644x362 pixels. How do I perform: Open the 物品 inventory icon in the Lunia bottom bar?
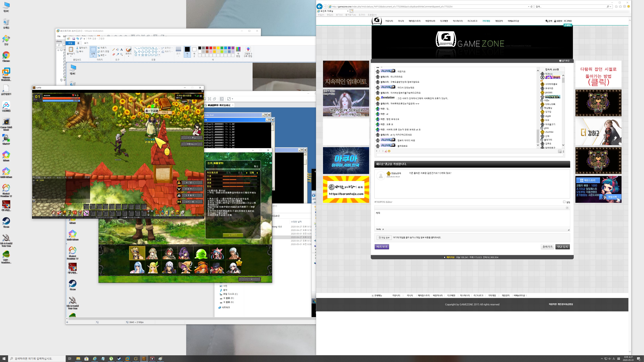tap(177, 213)
